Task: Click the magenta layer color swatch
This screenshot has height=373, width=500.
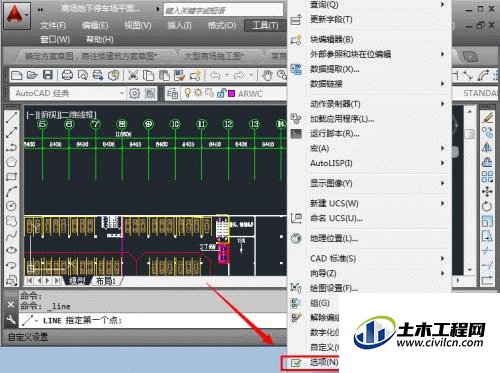Action: pos(231,94)
